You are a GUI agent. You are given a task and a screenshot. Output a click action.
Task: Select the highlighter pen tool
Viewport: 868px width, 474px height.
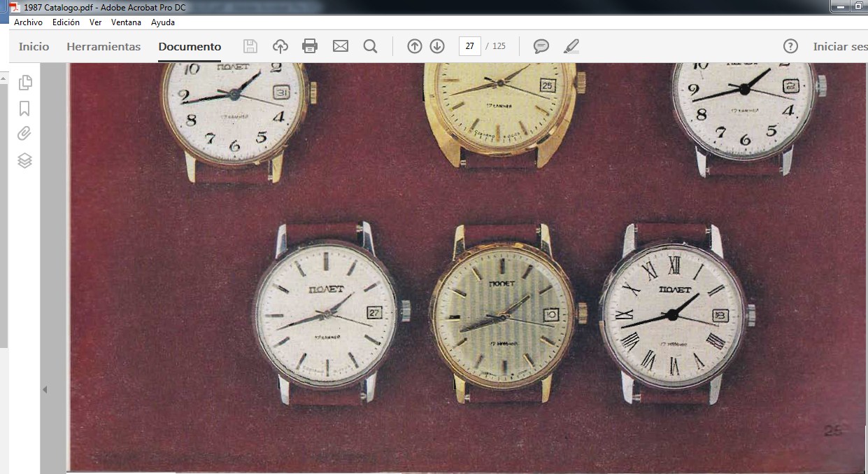(x=571, y=46)
